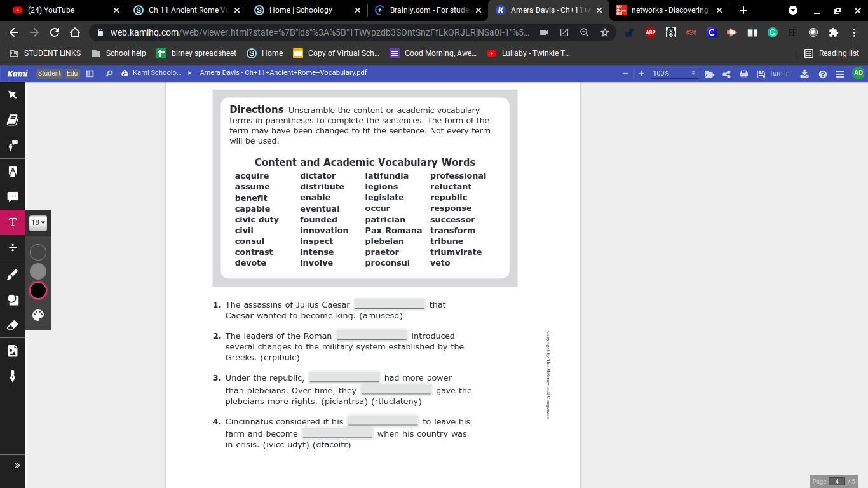Switch to Home | Schoology tab

307,10
